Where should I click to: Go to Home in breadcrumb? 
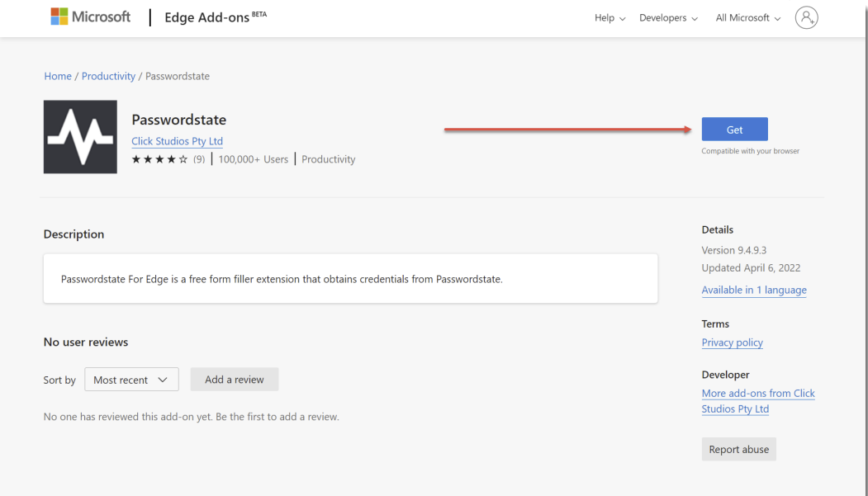click(x=58, y=76)
